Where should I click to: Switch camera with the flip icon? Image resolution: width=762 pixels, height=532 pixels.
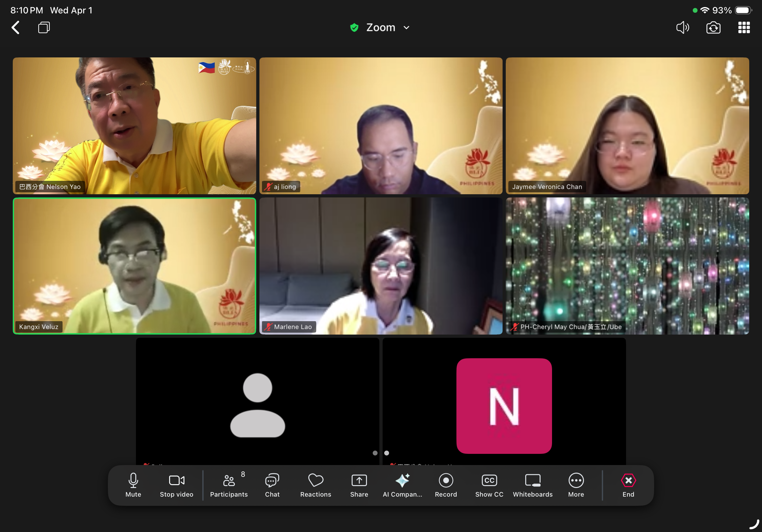713,27
